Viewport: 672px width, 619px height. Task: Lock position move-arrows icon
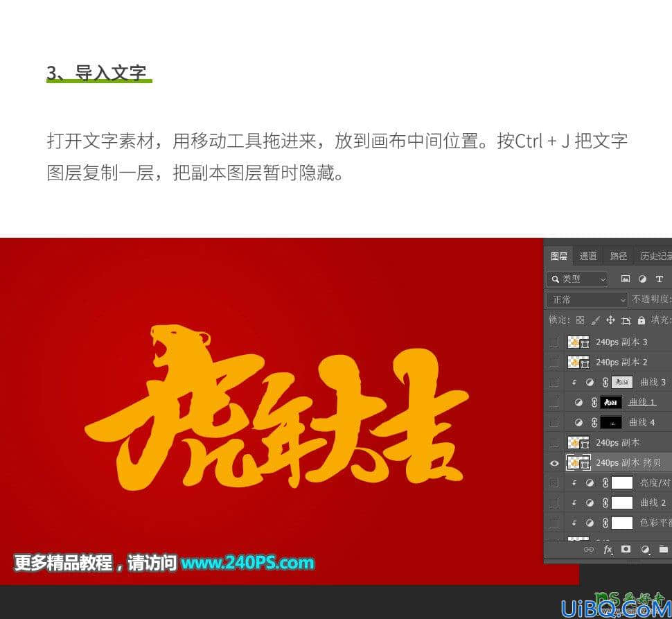[610, 320]
